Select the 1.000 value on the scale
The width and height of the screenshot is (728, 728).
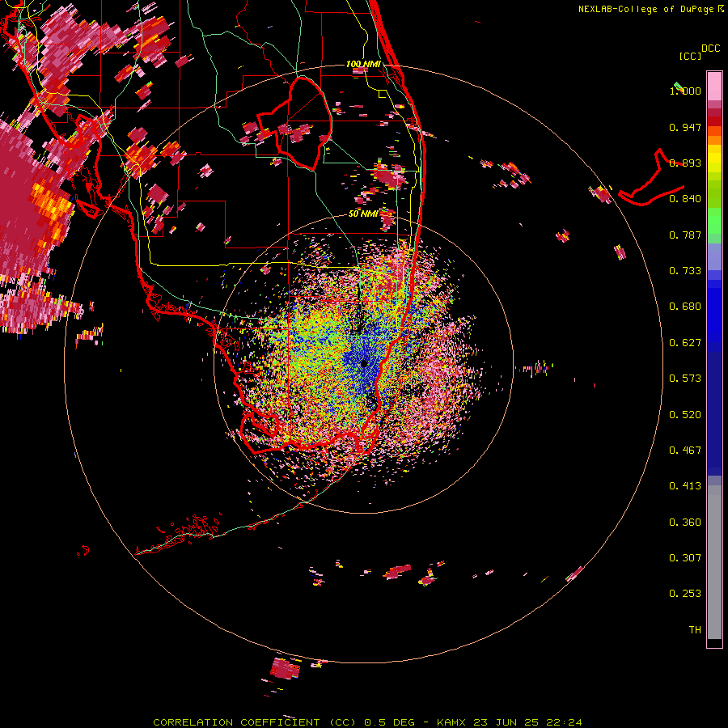coord(685,91)
